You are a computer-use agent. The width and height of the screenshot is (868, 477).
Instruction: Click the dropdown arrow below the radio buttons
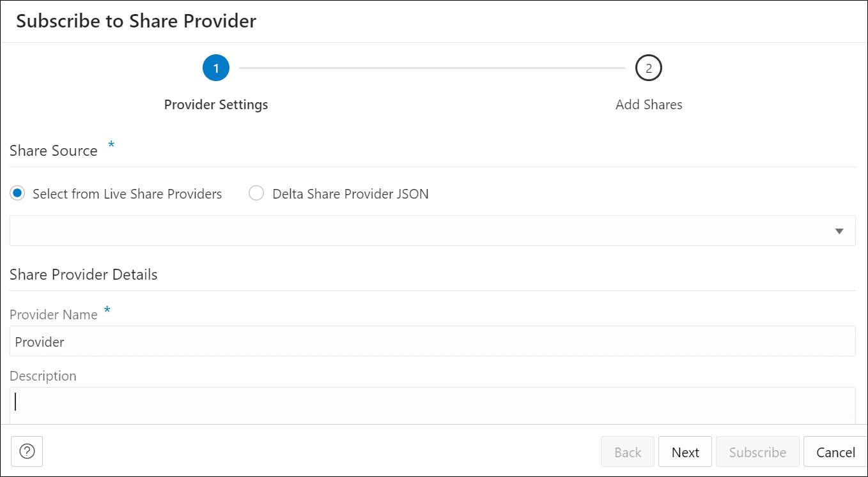839,231
